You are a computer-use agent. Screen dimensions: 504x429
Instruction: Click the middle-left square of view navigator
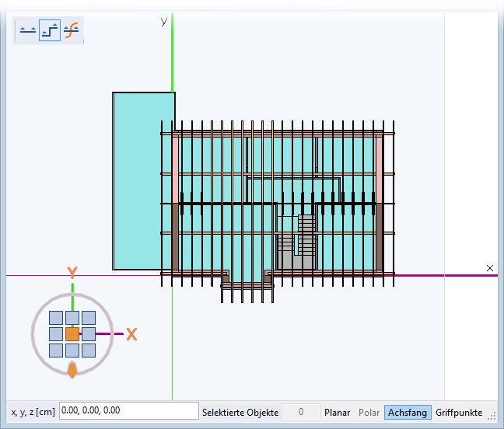[x=56, y=334]
